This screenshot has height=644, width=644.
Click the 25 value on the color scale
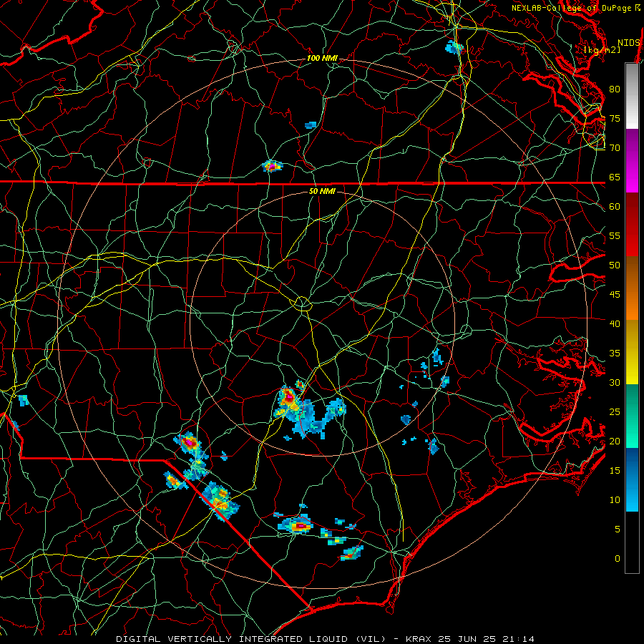615,411
